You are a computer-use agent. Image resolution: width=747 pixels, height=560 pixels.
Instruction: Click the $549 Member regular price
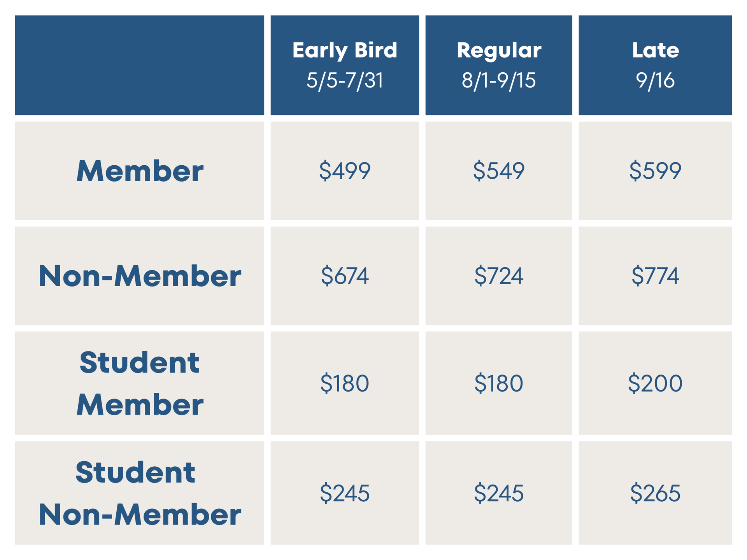click(499, 171)
